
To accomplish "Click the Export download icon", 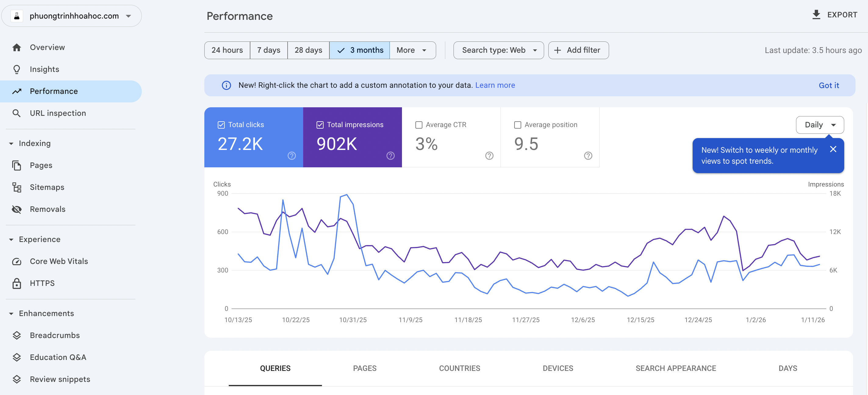I will tap(816, 15).
